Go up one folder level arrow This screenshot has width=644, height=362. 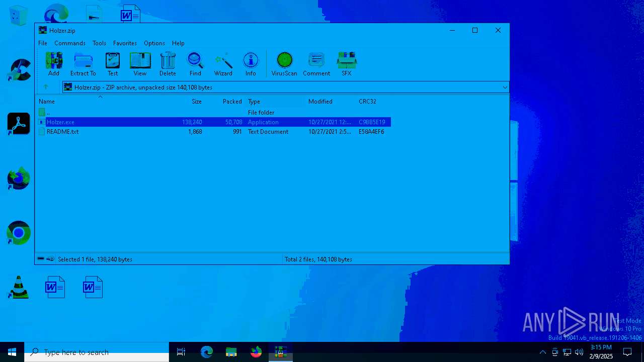click(x=46, y=87)
